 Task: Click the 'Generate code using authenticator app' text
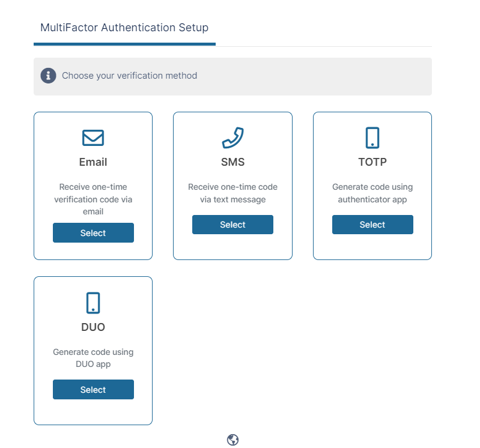pos(372,193)
